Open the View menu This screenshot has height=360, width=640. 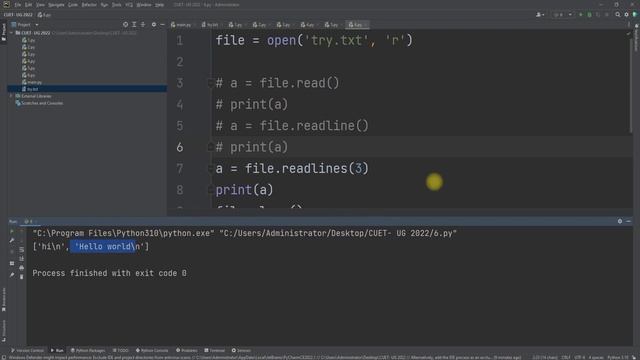pos(40,5)
